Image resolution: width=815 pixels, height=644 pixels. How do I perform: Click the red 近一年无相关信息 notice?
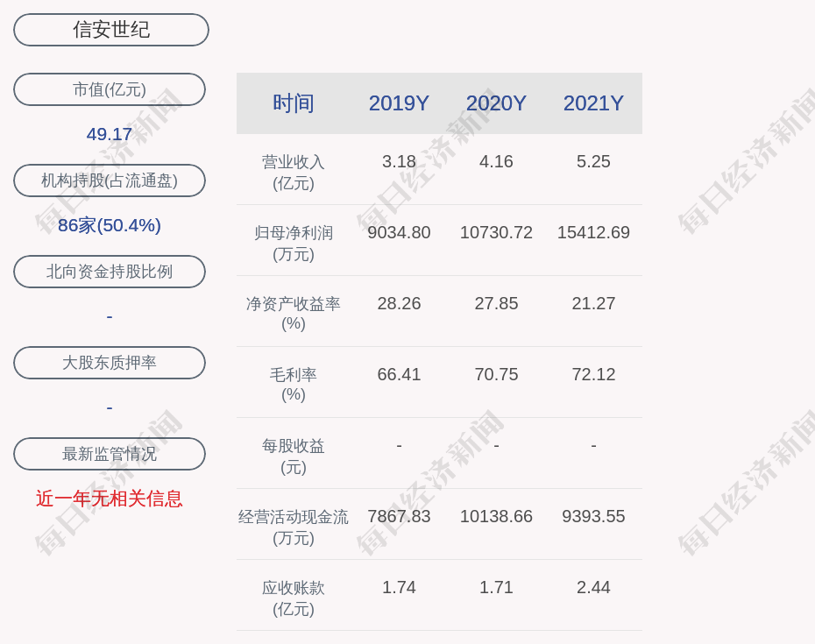(110, 499)
